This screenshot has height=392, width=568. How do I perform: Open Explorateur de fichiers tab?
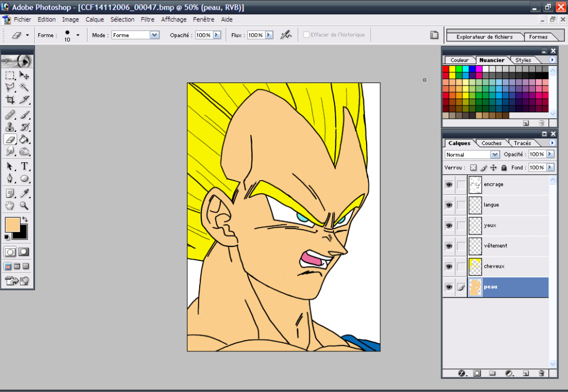[484, 37]
